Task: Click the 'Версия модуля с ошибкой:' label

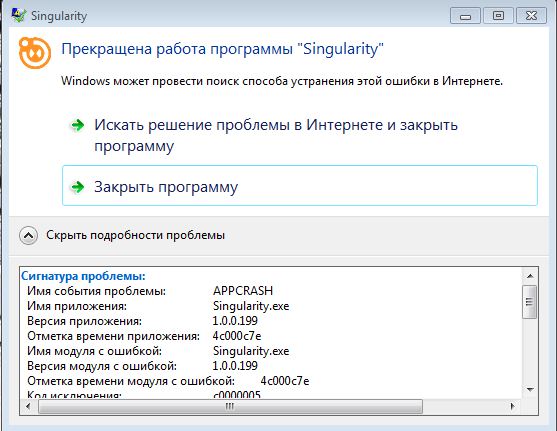Action: [x=102, y=366]
